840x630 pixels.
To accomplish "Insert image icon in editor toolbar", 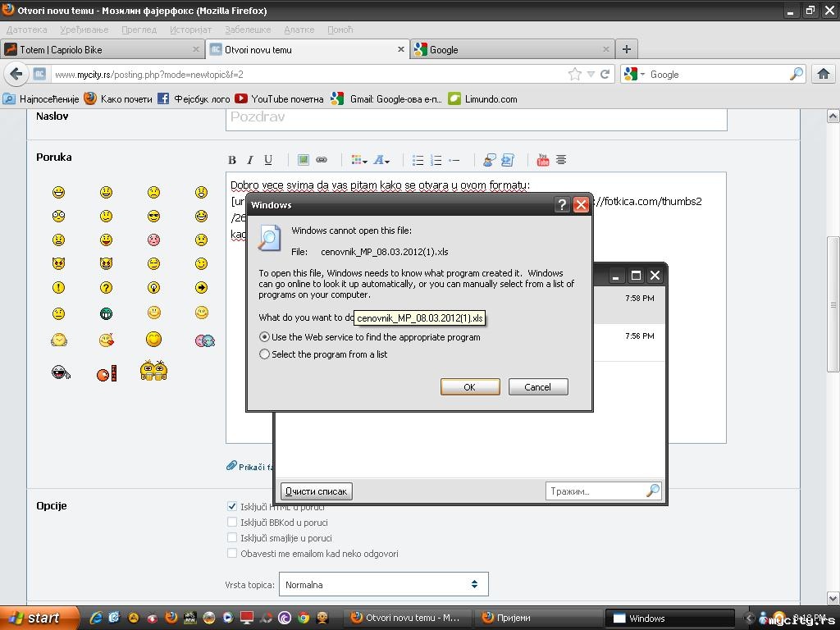I will click(x=304, y=160).
